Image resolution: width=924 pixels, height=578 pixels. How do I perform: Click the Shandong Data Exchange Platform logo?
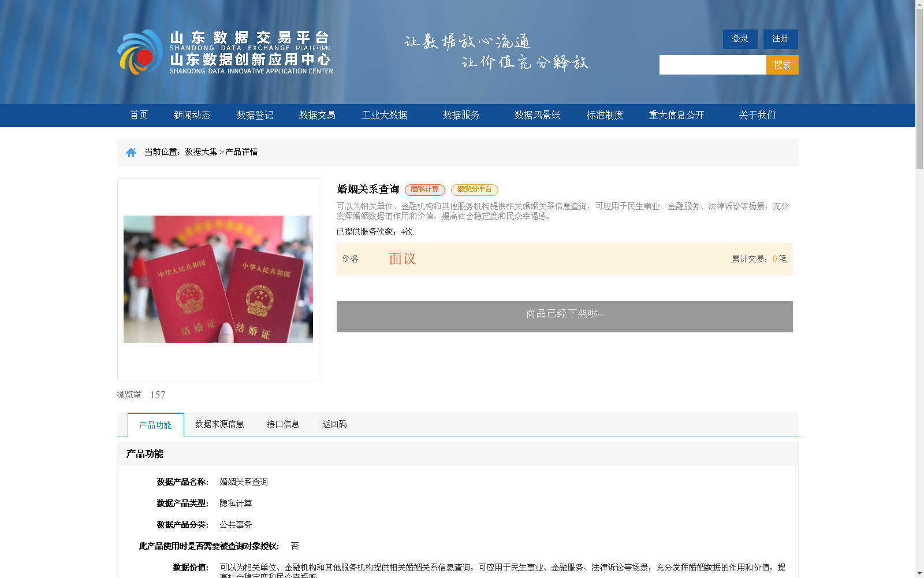coord(225,52)
